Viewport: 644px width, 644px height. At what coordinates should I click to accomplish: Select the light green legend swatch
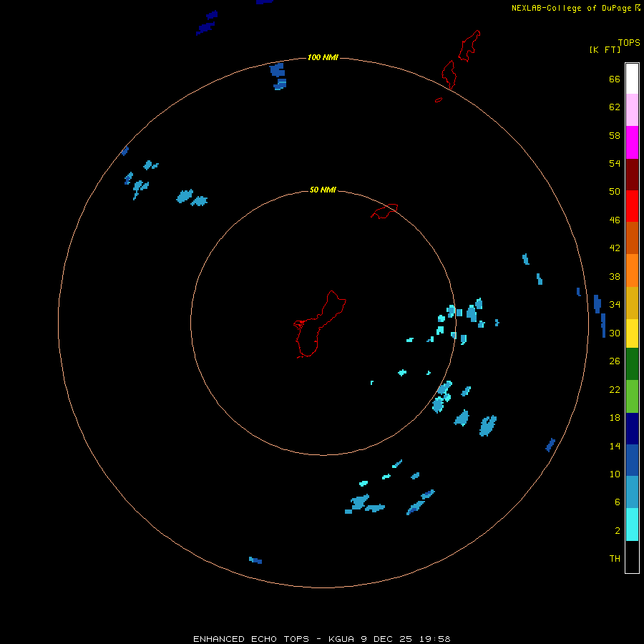coord(632,396)
